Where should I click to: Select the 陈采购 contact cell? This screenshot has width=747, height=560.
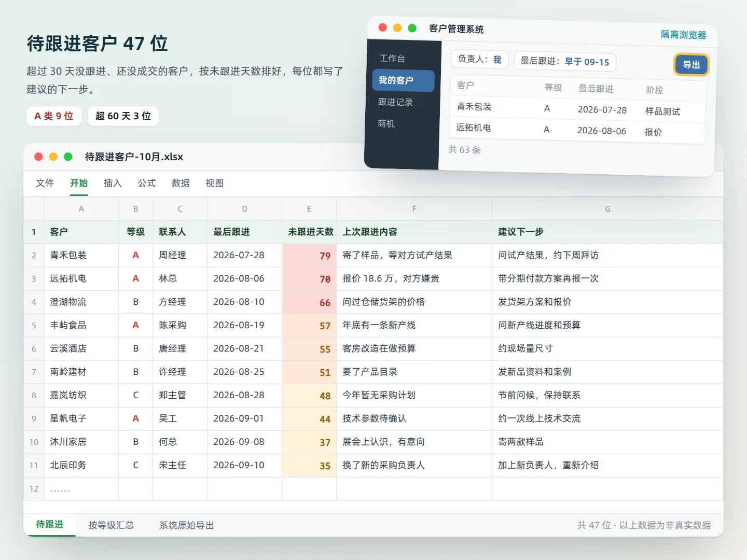(180, 326)
